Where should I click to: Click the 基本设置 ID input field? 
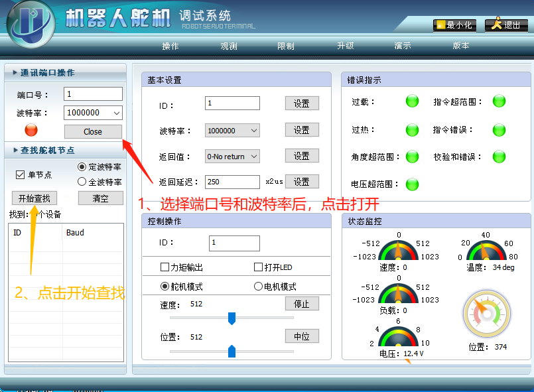point(232,103)
